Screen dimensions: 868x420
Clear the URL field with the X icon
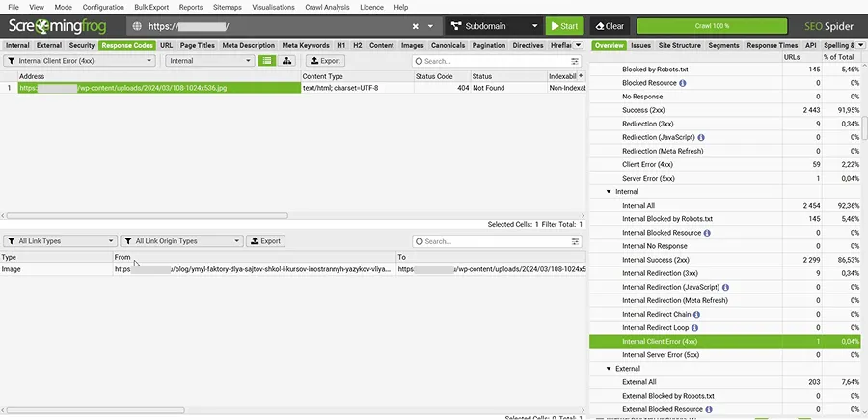point(415,26)
